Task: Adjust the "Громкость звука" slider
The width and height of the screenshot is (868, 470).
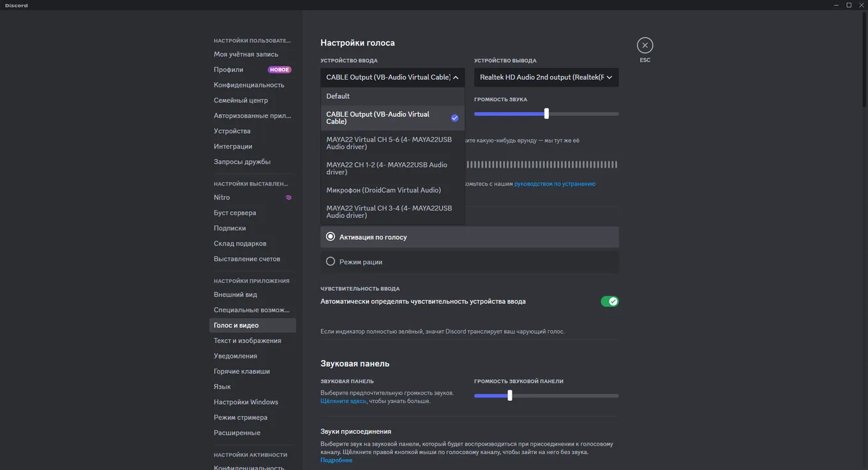Action: (546, 114)
